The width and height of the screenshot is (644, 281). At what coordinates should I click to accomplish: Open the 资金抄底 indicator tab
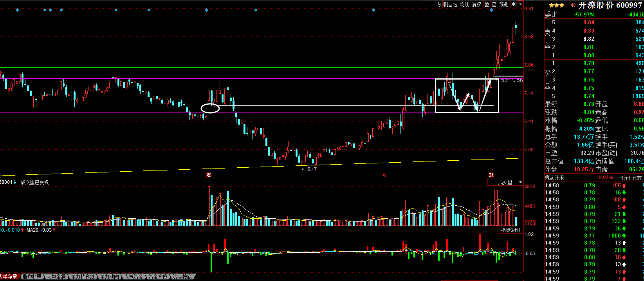tap(182, 277)
